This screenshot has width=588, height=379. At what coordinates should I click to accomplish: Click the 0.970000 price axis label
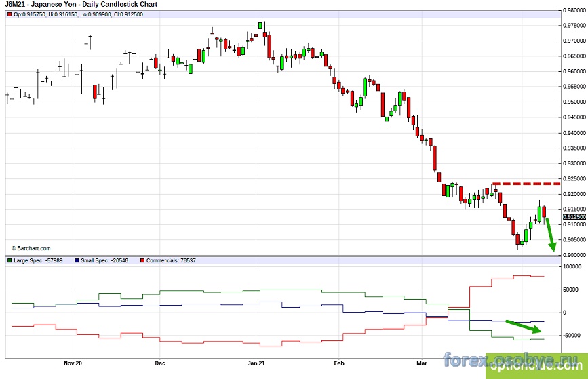[574, 41]
